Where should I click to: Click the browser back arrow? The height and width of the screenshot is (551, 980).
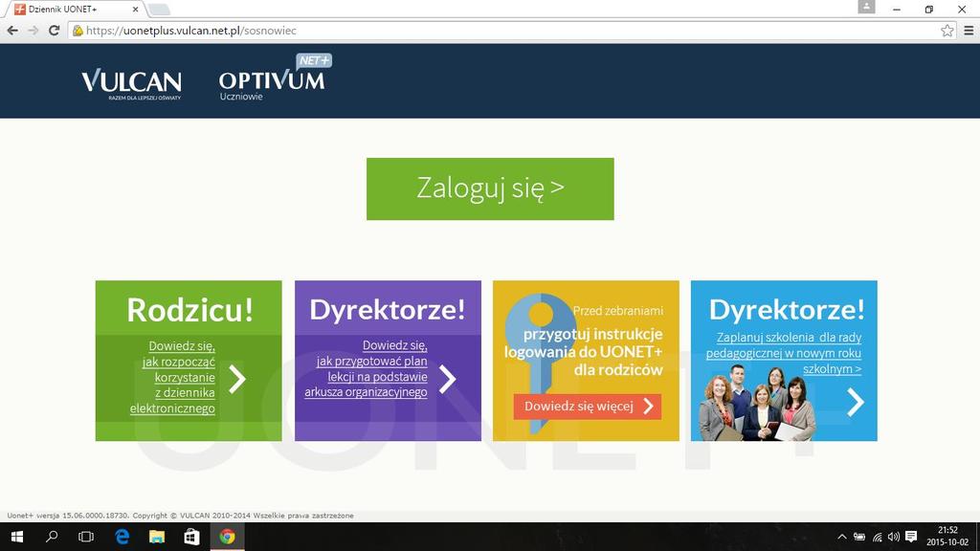(x=12, y=31)
